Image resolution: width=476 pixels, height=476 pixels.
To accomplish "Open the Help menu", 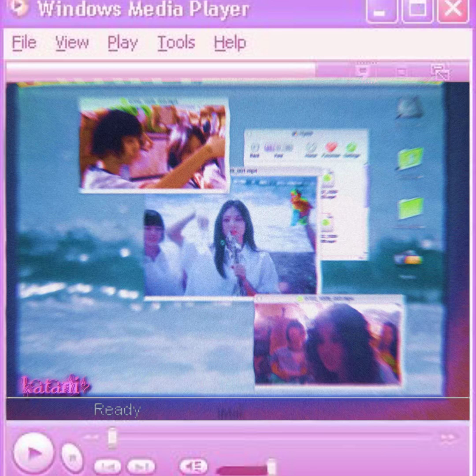I will click(x=230, y=43).
